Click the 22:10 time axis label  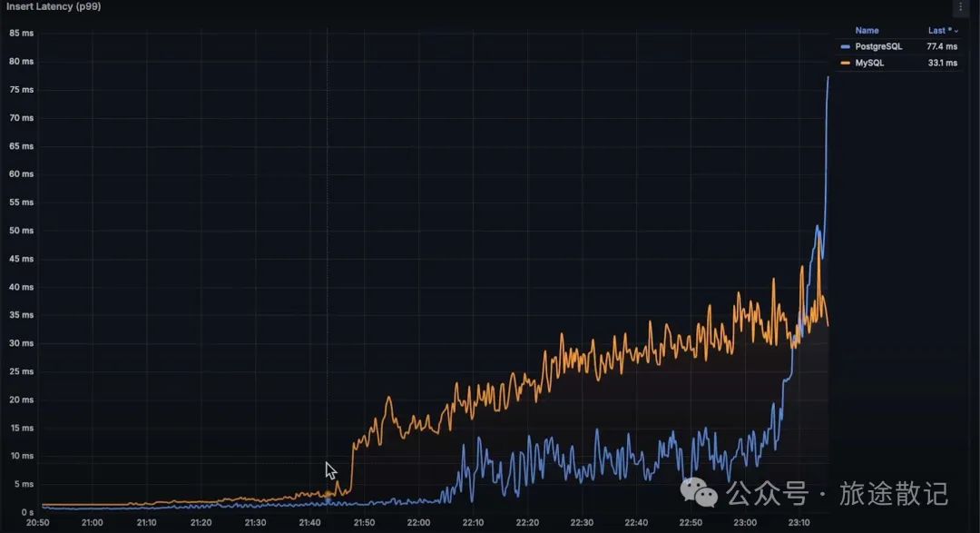tap(473, 522)
